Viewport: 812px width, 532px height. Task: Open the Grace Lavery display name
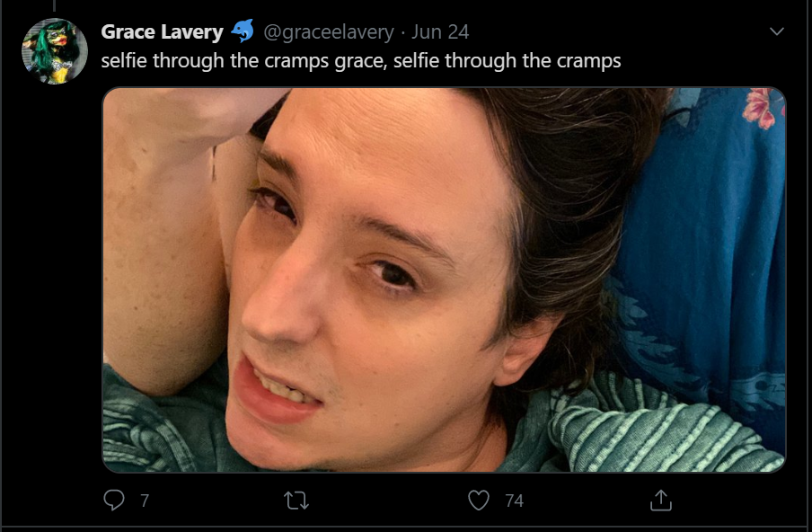coord(162,32)
